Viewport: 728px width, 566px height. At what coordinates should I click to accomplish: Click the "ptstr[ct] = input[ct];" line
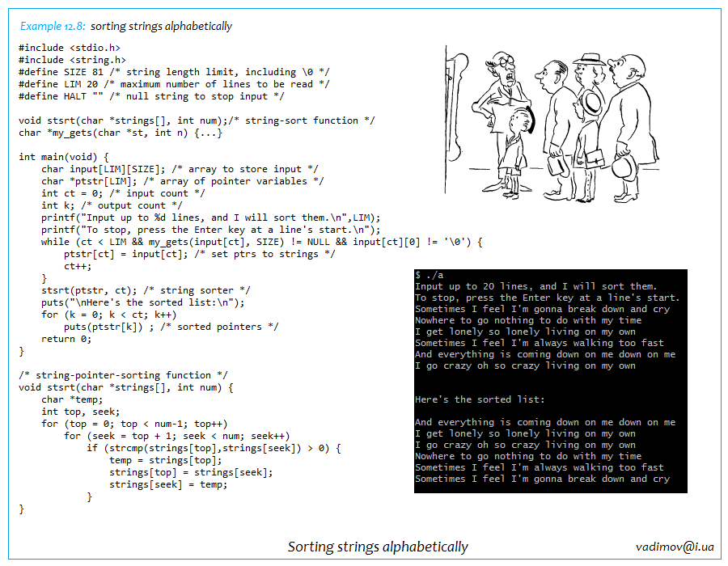pyautogui.click(x=200, y=254)
